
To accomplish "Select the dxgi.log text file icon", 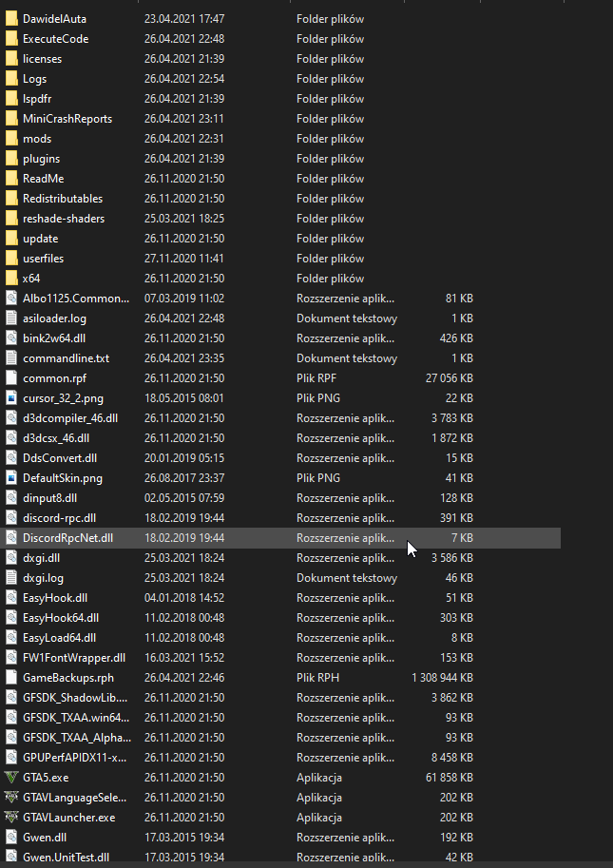I will click(11, 578).
